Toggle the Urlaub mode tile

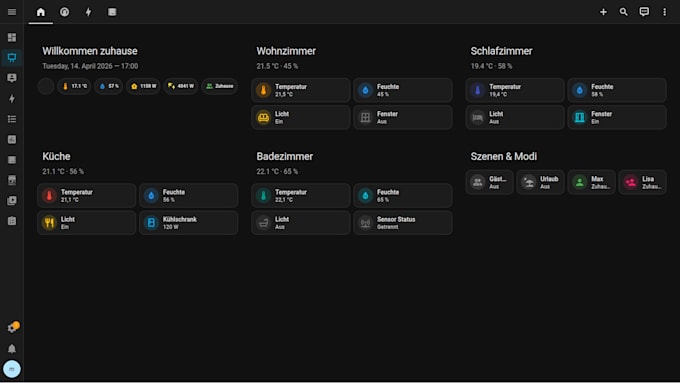pyautogui.click(x=540, y=182)
